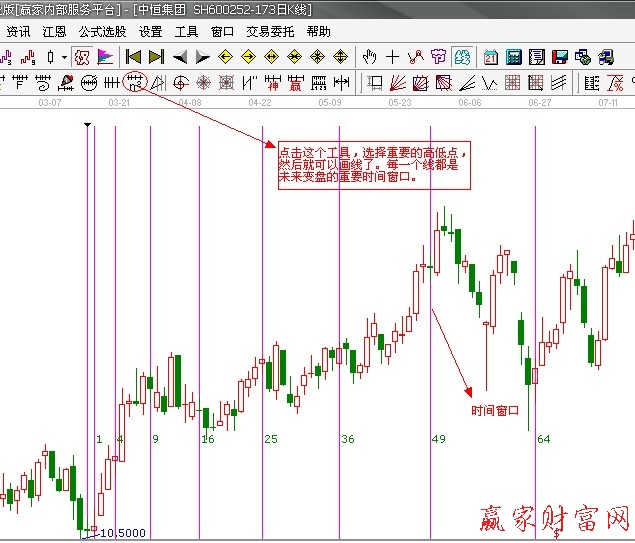The image size is (635, 543).
Task: Click the red 神 tool icon
Action: coord(272,82)
